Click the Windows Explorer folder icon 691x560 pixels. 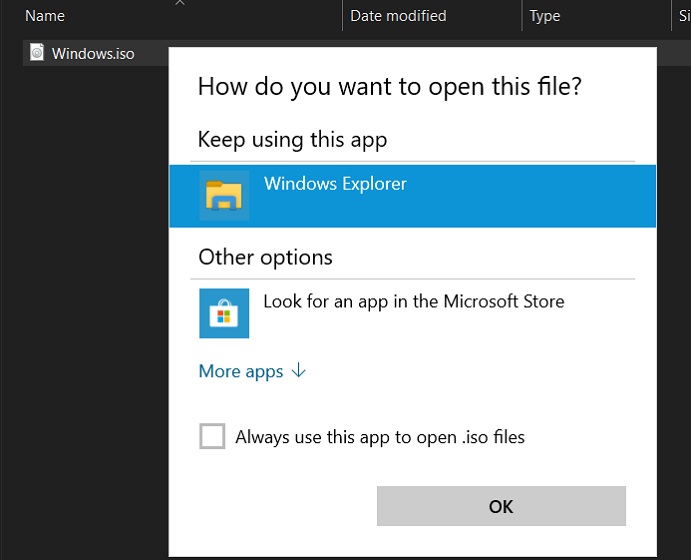click(224, 195)
